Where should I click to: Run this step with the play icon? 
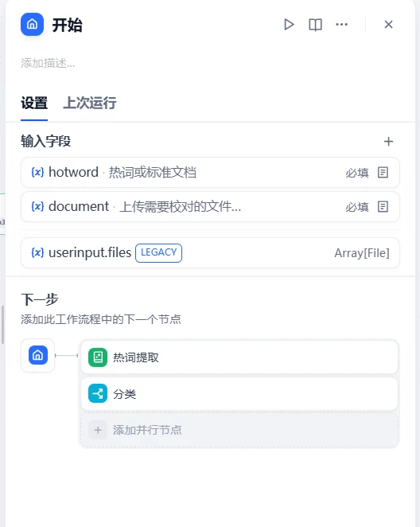click(x=289, y=25)
